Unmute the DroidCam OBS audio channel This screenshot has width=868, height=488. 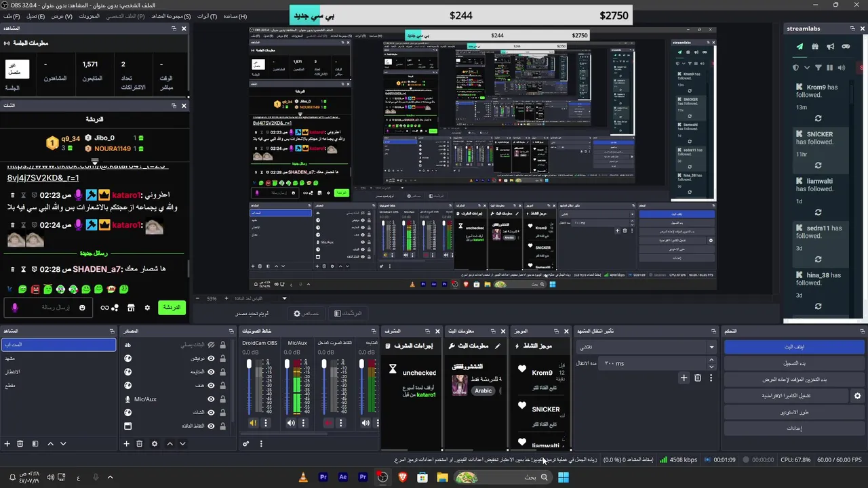pyautogui.click(x=253, y=423)
